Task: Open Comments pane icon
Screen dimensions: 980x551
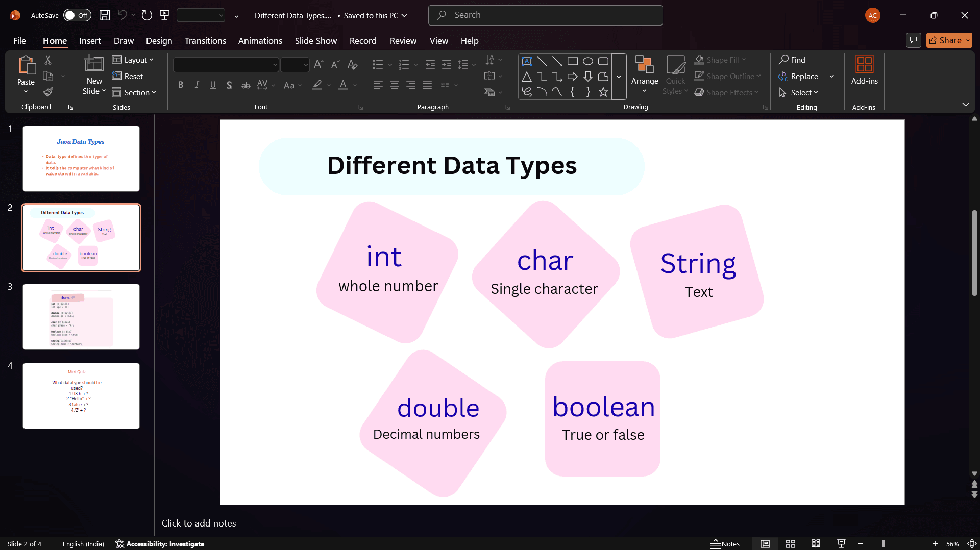Action: pyautogui.click(x=913, y=40)
